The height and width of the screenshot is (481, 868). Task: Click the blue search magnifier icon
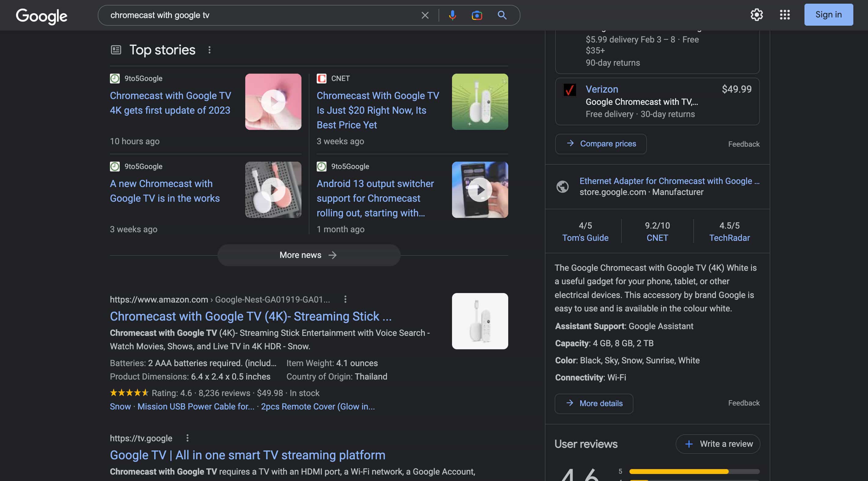pyautogui.click(x=502, y=15)
